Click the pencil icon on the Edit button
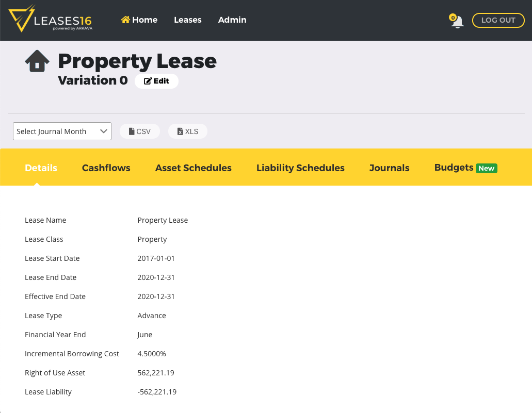This screenshot has width=532, height=413. [149, 80]
